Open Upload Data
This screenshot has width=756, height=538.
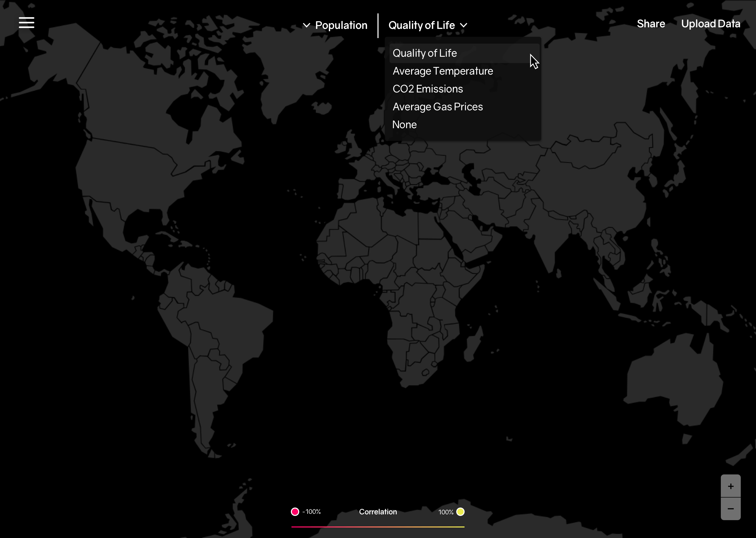pyautogui.click(x=711, y=24)
